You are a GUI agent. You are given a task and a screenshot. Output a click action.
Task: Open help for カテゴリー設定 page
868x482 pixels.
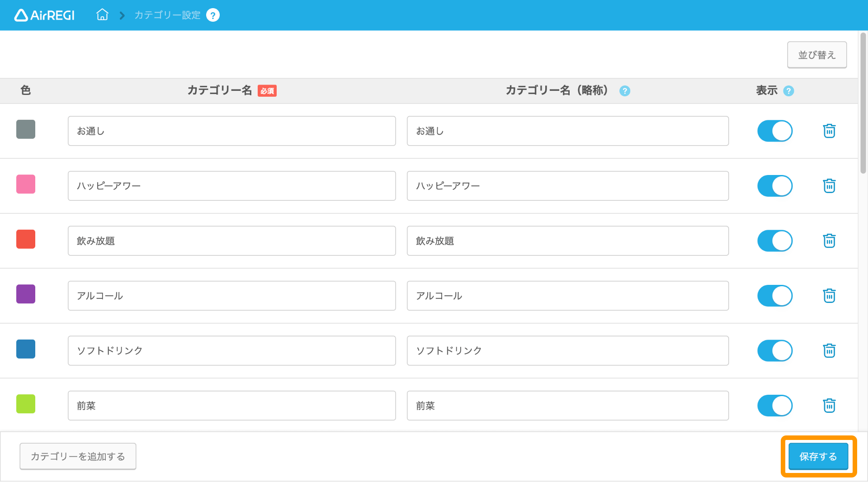click(212, 14)
